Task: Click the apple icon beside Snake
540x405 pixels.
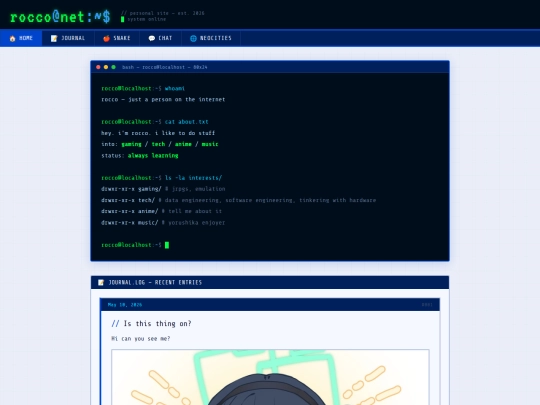Action: coord(106,38)
